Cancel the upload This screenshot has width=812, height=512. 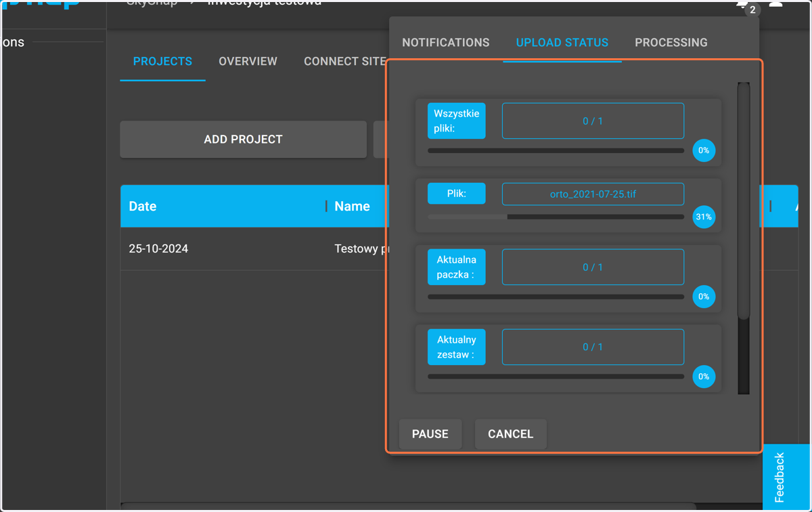[x=511, y=434]
